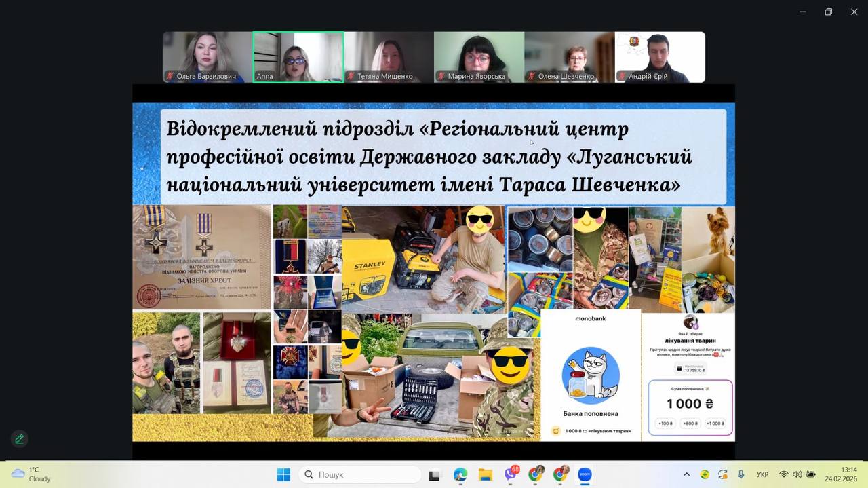The height and width of the screenshot is (488, 868).
Task: Open Viber with 68 unread badge
Action: click(511, 474)
